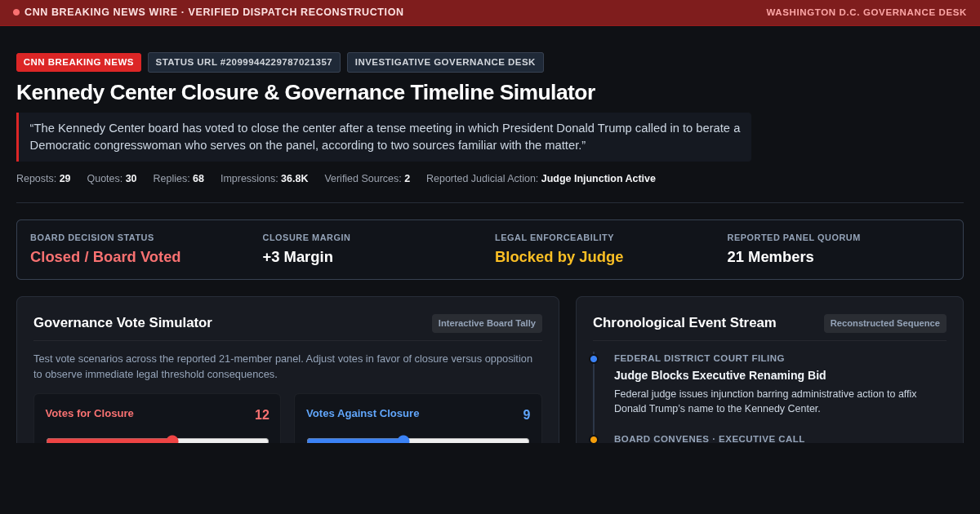Click the Legal Enforceability label
The width and height of the screenshot is (980, 514).
click(x=555, y=237)
